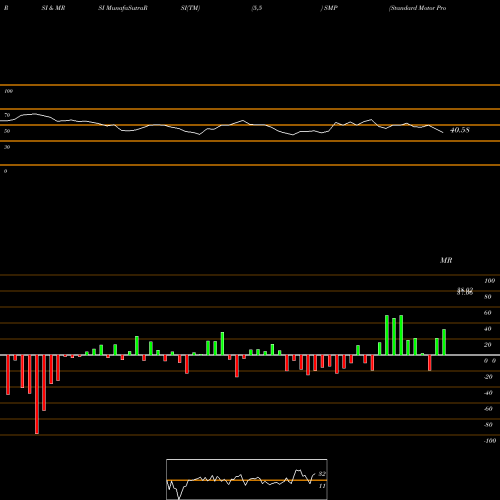
Task: Click the '-100' label on MR axis
Action: 490,441
